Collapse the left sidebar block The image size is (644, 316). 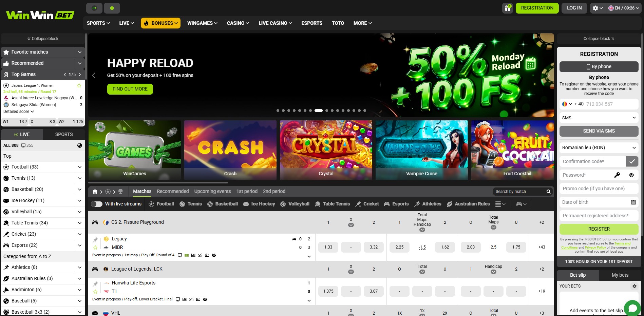(x=43, y=39)
